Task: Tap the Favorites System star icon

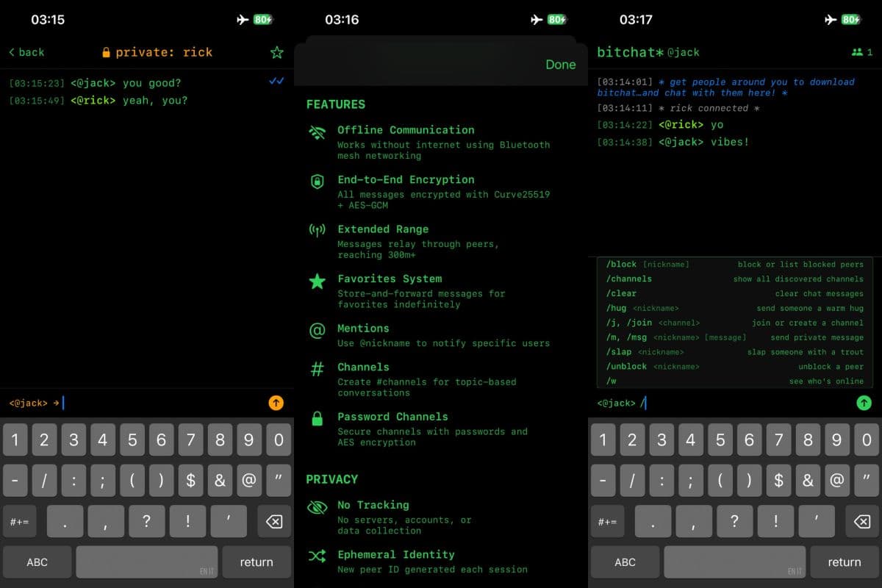Action: click(x=318, y=281)
